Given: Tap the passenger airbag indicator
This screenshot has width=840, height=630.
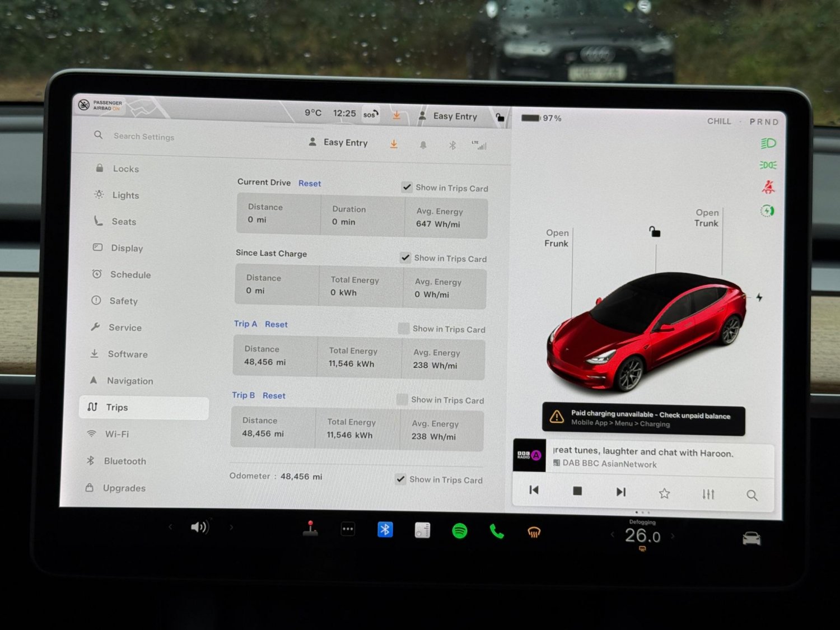Looking at the screenshot, I should pos(101,105).
